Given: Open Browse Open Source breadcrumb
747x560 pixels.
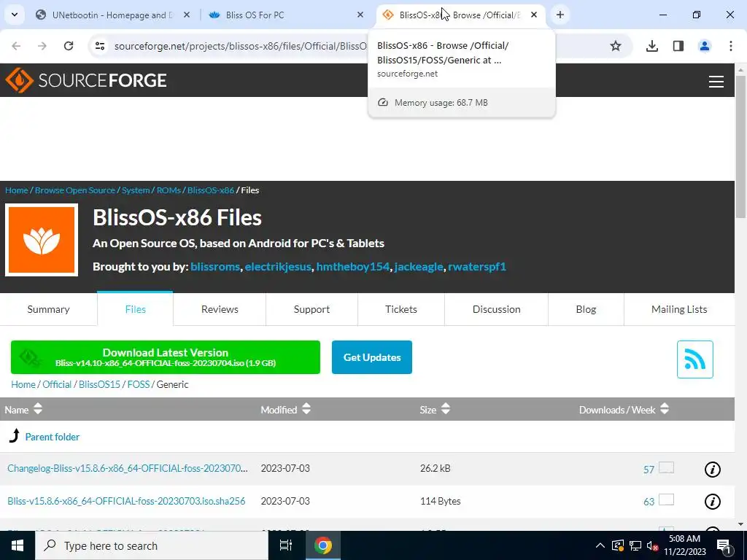Looking at the screenshot, I should tap(75, 190).
